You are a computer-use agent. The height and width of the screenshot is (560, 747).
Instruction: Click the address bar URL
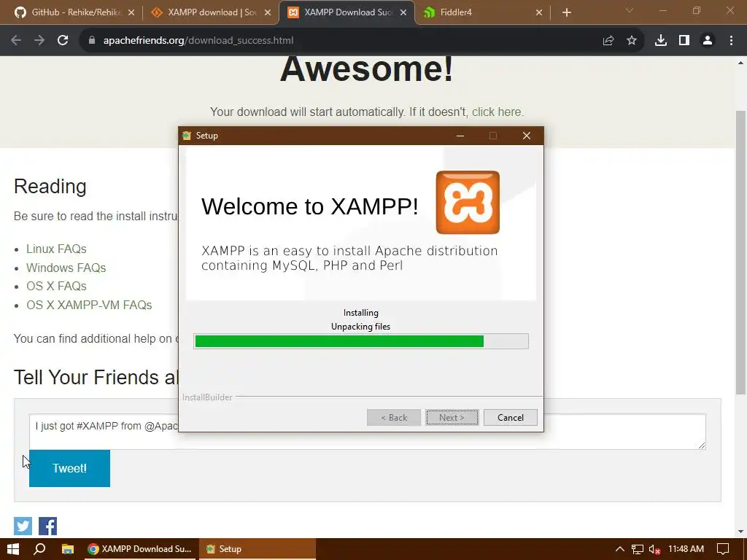coord(198,41)
